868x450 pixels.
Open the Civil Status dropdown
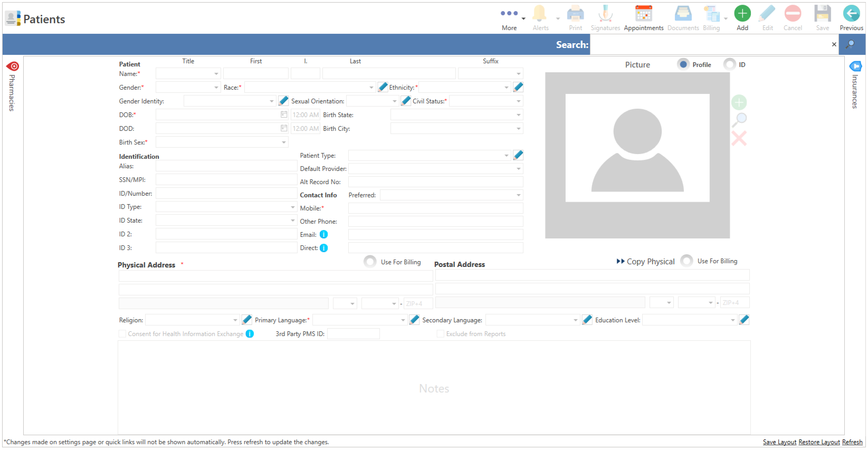pos(518,101)
